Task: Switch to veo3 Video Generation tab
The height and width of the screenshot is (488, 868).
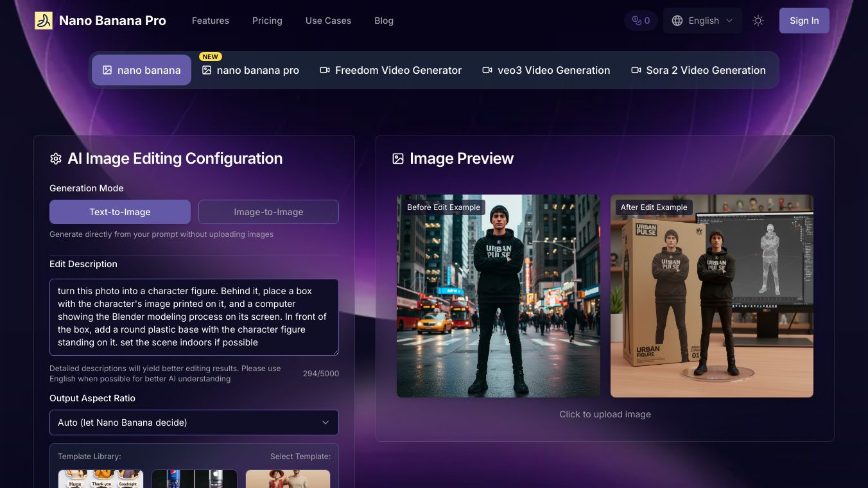Action: 546,70
